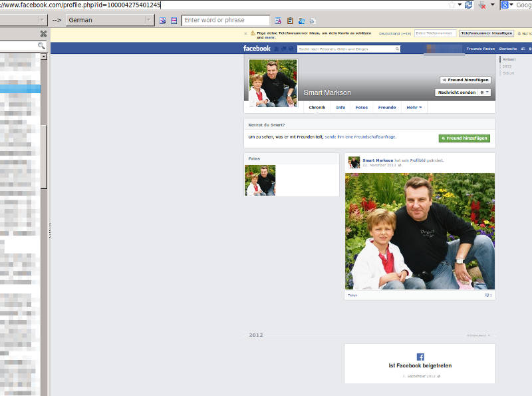Click the Google search input field
This screenshot has width=532, height=396.
pos(523,5)
